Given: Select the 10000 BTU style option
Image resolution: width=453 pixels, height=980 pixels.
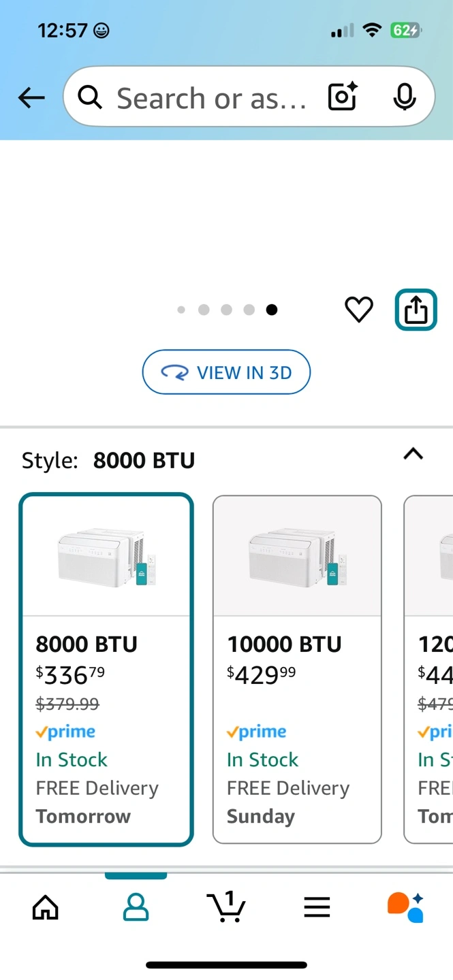Looking at the screenshot, I should (x=297, y=670).
